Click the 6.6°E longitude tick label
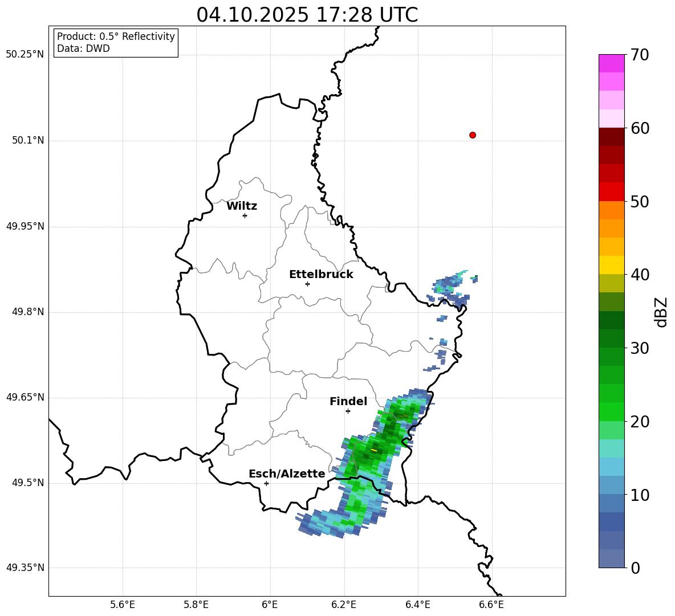 pyautogui.click(x=491, y=605)
